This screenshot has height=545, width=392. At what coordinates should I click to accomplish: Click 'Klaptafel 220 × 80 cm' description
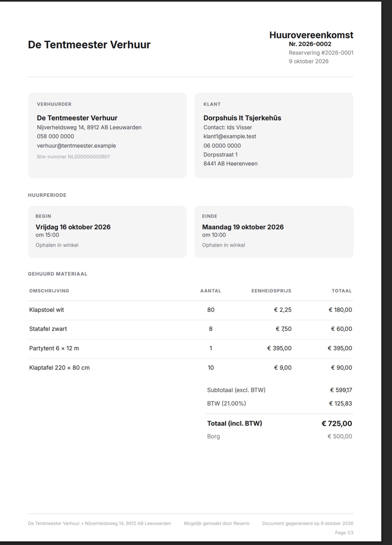(59, 368)
